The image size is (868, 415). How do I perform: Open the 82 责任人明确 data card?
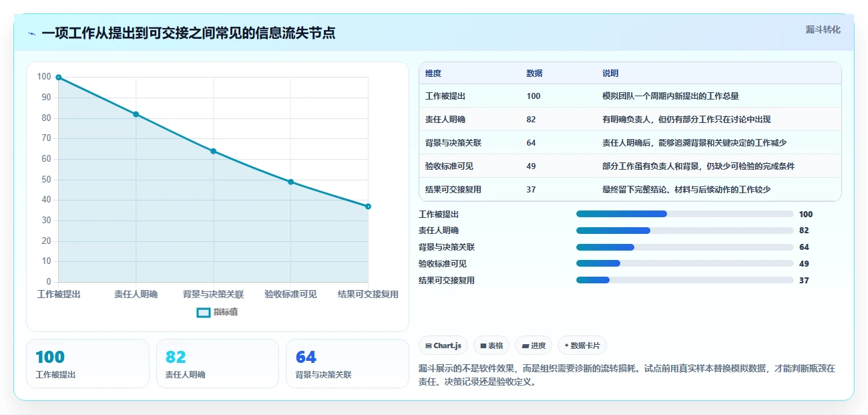coord(217,364)
